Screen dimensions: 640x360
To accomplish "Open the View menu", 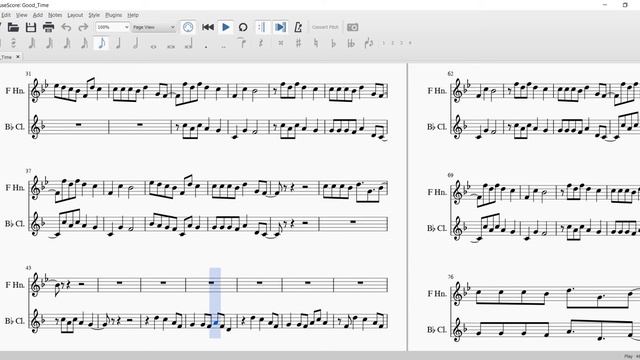I will pos(22,15).
